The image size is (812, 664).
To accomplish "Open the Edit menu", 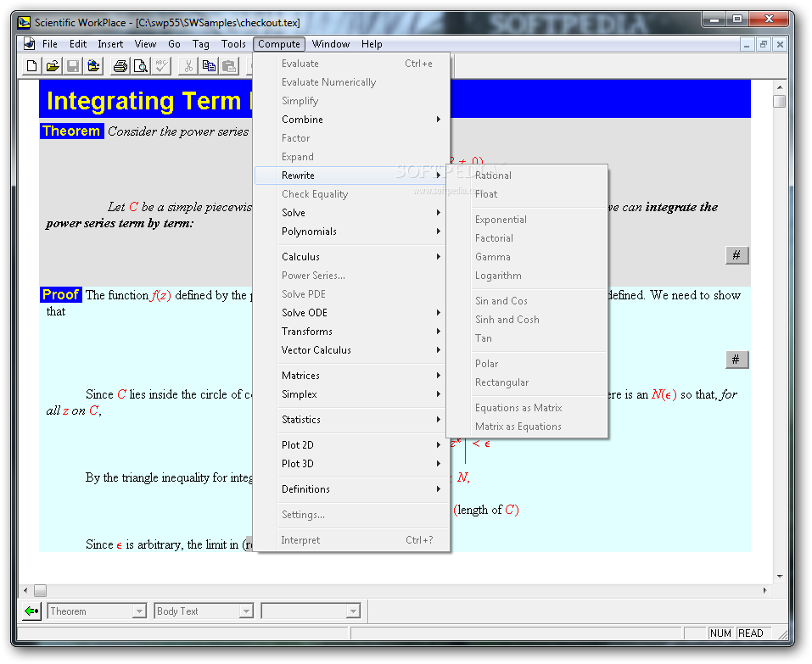I will click(78, 44).
